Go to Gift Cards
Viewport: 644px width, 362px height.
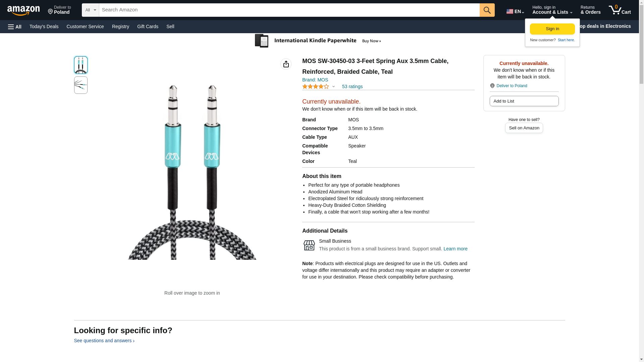pyautogui.click(x=148, y=26)
